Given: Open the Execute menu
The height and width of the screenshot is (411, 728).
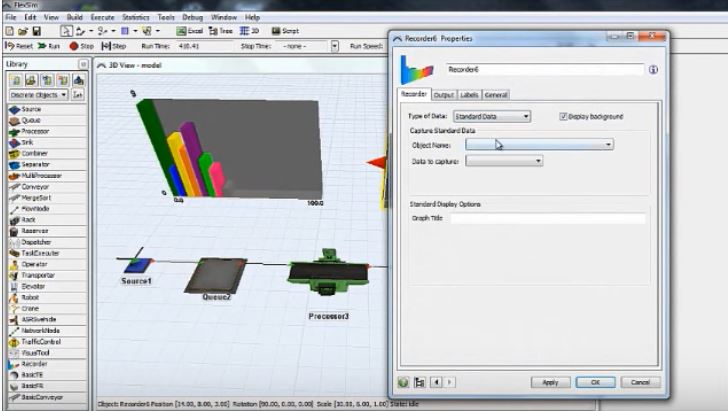Looking at the screenshot, I should (x=102, y=17).
